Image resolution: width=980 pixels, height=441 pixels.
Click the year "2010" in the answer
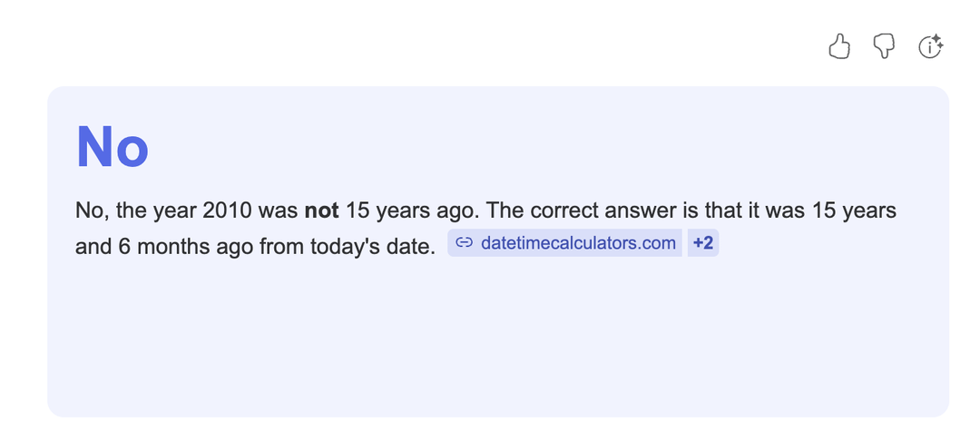pyautogui.click(x=229, y=211)
